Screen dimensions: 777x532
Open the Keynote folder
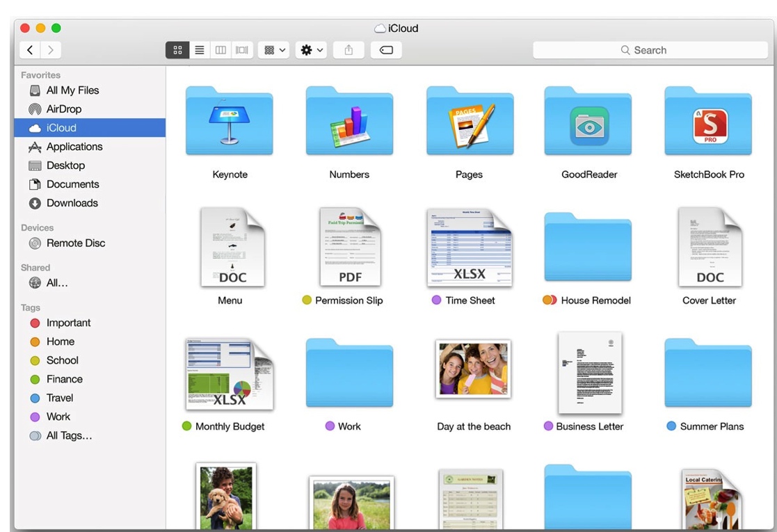[x=230, y=120]
